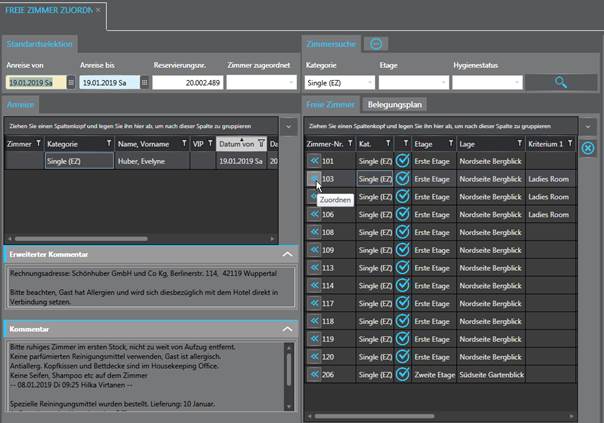Open the calendar picker for Anreise von
This screenshot has height=423, width=604.
click(71, 83)
